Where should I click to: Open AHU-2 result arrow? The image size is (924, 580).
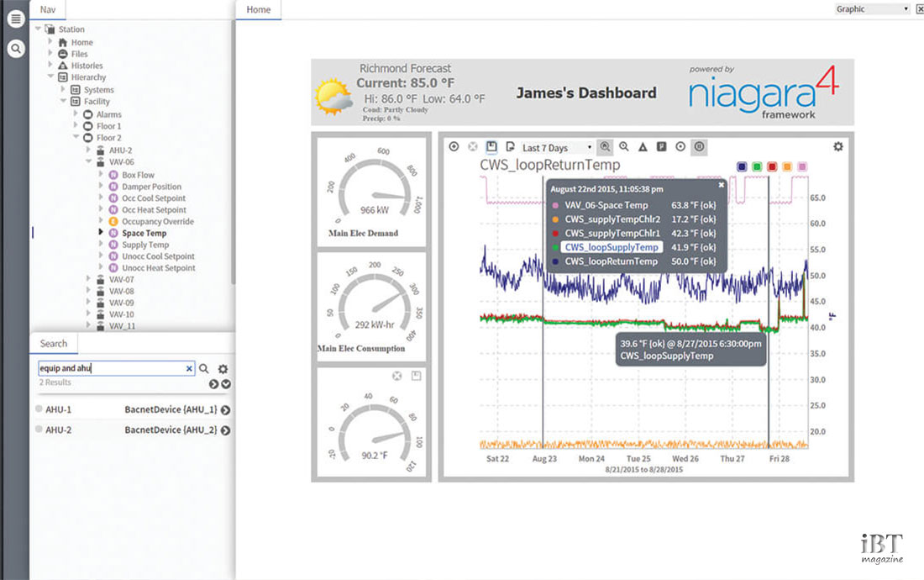tap(225, 430)
